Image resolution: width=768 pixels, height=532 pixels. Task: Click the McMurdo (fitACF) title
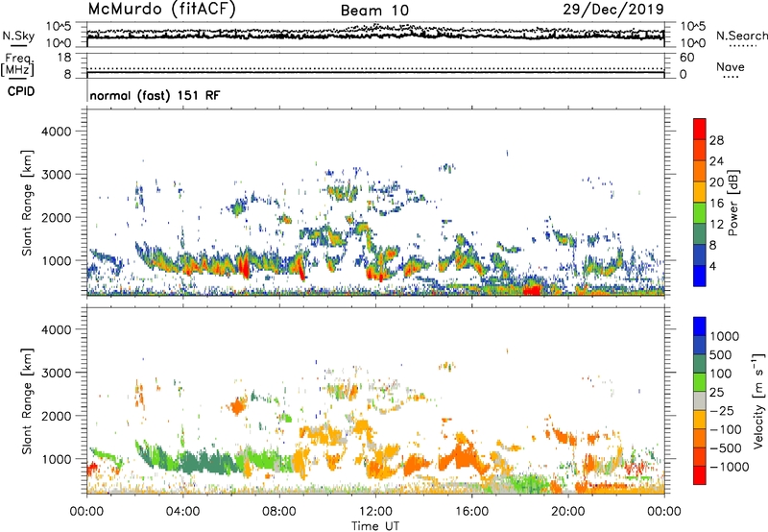tap(161, 10)
